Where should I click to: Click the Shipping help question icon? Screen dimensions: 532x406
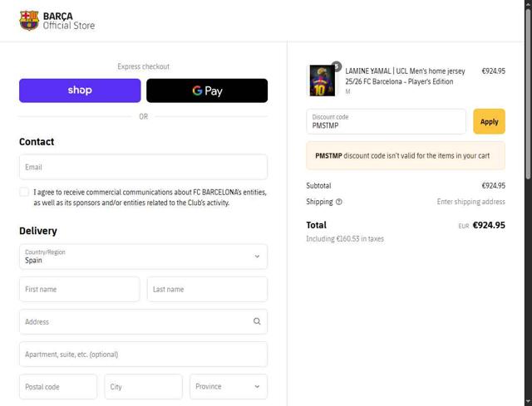point(339,202)
